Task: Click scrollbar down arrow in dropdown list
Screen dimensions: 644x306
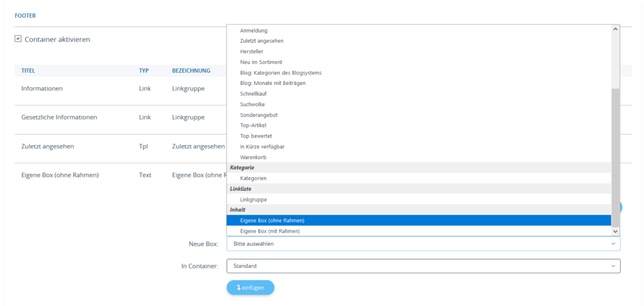Action: pos(615,231)
